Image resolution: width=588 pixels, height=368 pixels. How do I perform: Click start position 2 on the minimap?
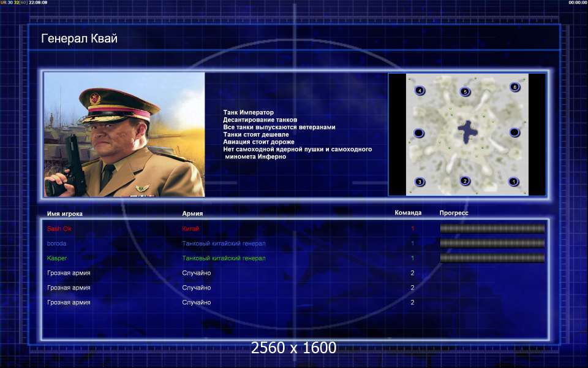tap(465, 181)
